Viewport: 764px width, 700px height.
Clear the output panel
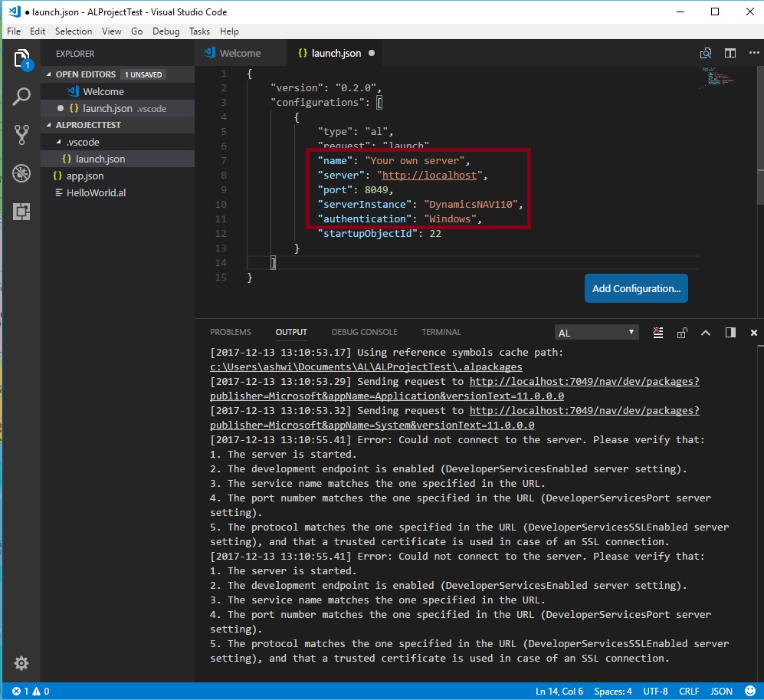(657, 333)
